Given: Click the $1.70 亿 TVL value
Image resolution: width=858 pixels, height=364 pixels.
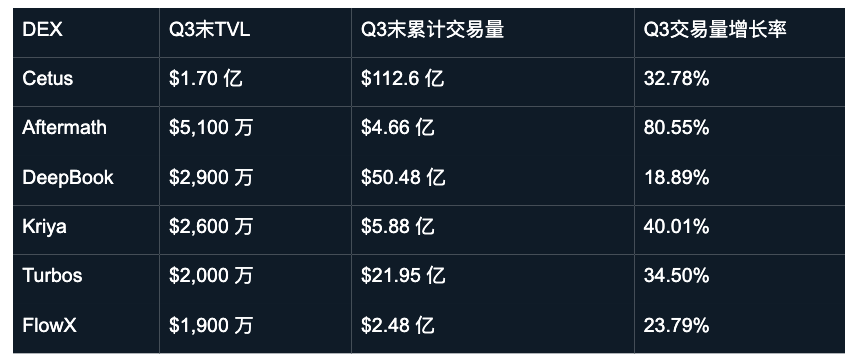Looking at the screenshot, I should point(205,79).
